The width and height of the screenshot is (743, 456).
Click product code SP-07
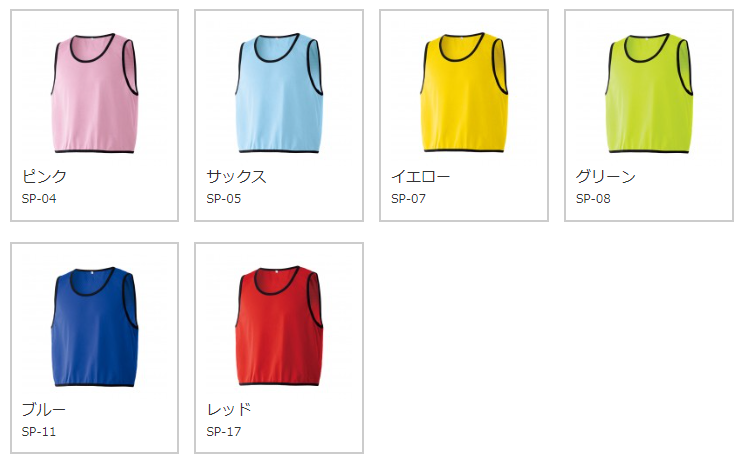coord(408,199)
